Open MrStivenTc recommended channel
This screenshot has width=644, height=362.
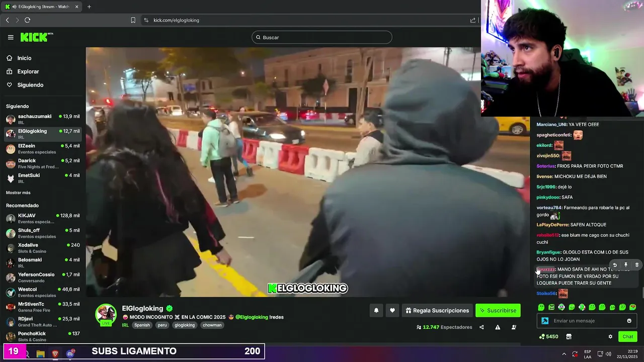[x=43, y=307]
